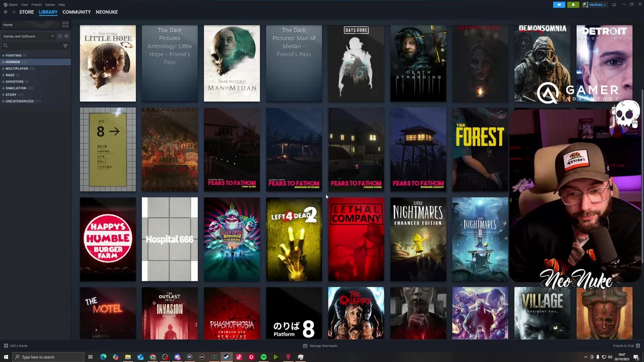Open the Friends menu
Screen dimensions: 644x362
(36, 5)
